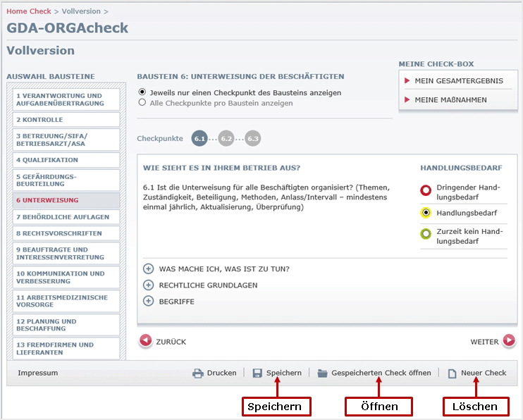This screenshot has height=420, width=523.
Task: Go to checkpoint 6.2 bubble
Action: (226, 138)
